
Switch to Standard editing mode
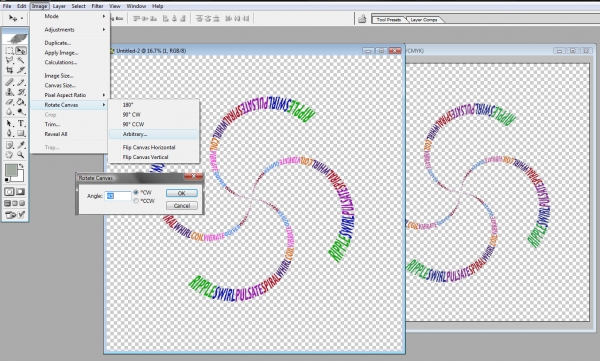pyautogui.click(x=9, y=191)
